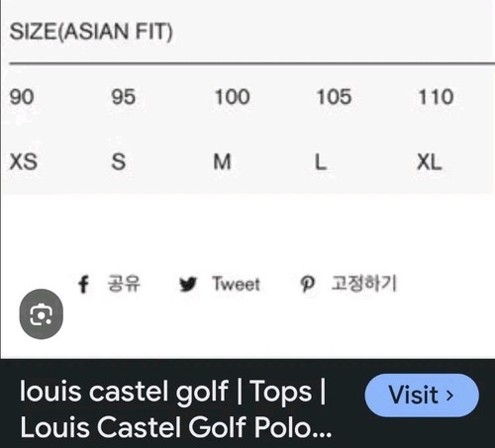Click the Facebook share icon
495x448 pixels.
pos(83,284)
